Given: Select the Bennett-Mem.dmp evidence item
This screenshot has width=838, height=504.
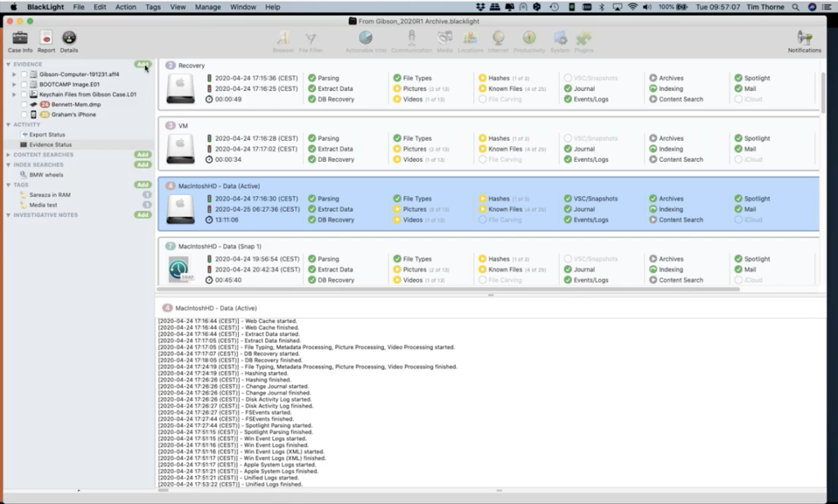Looking at the screenshot, I should click(76, 105).
